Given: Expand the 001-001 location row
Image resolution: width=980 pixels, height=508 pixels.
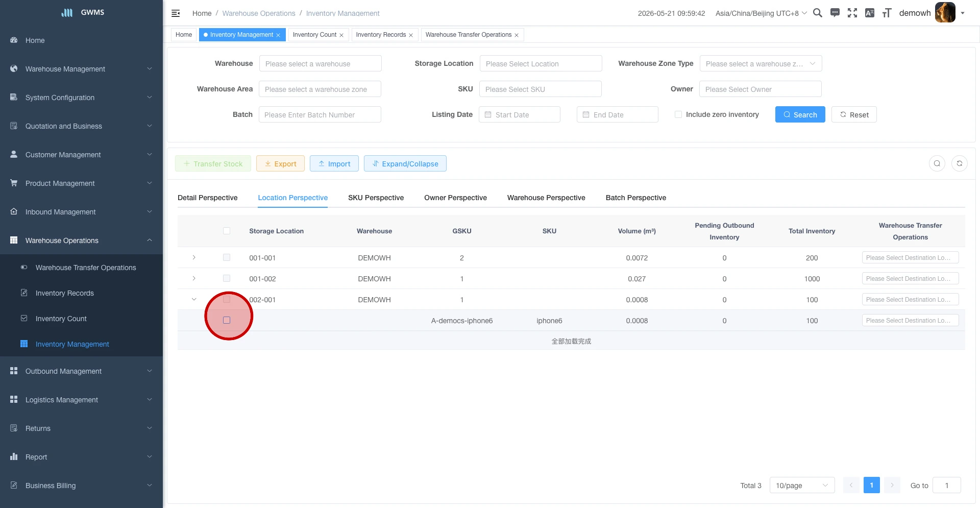Looking at the screenshot, I should (194, 257).
